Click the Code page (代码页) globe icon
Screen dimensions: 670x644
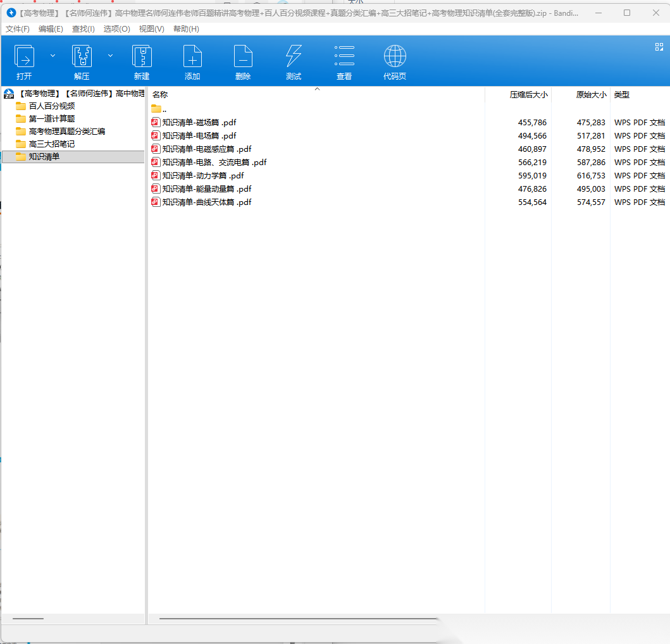(x=395, y=57)
